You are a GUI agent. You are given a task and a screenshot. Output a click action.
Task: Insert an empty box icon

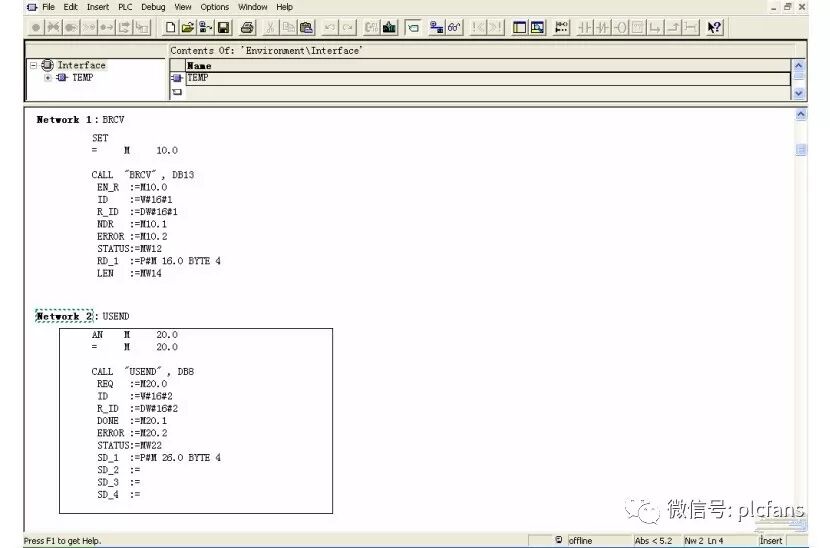[x=637, y=27]
